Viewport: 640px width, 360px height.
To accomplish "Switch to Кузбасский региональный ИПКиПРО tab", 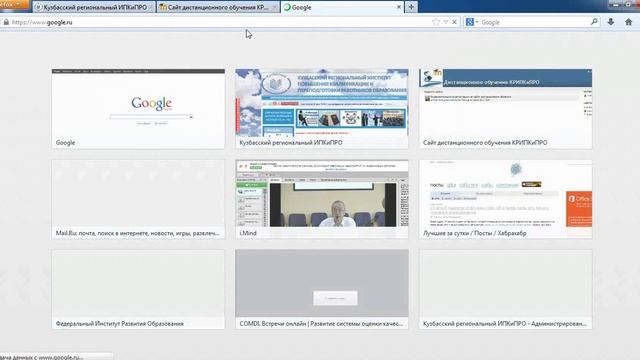I will pos(94,7).
